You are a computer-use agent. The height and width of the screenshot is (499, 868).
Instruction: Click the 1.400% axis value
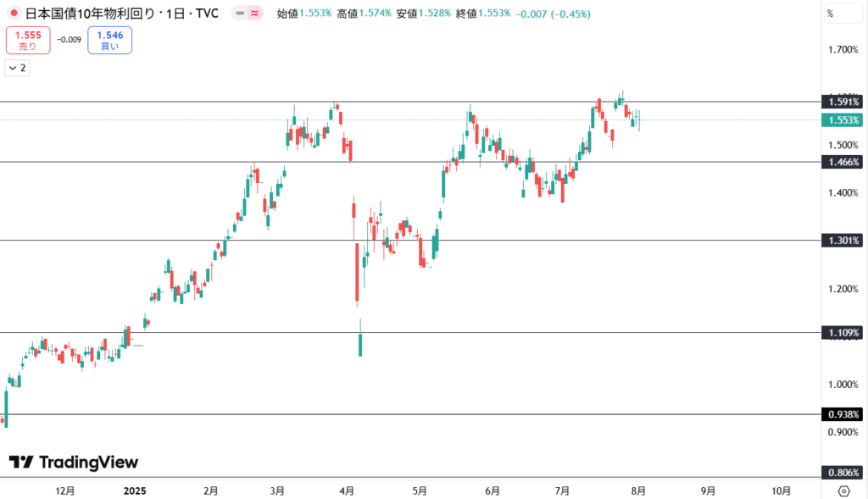[843, 193]
